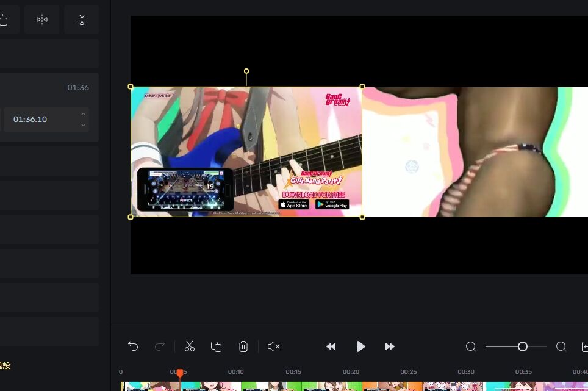The image size is (588, 391).
Task: Click the 01:36 total duration label
Action: coord(78,88)
